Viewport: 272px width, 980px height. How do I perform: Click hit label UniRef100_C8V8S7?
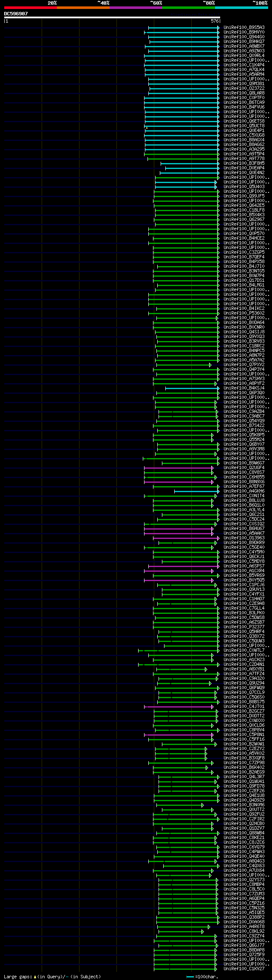[x=244, y=473]
